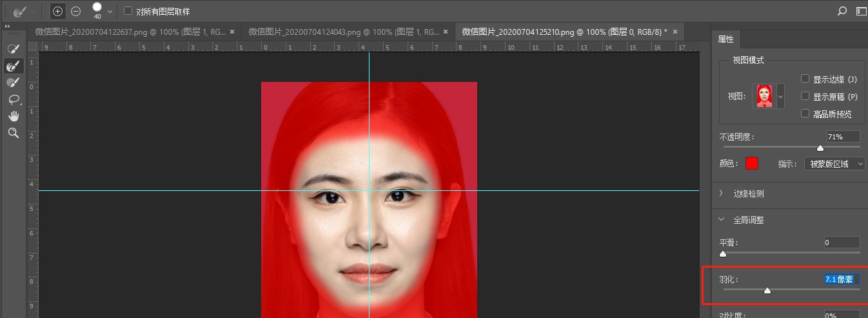Toggle the 显示边缘 (J) checkbox
This screenshot has width=868, height=318.
tap(805, 79)
